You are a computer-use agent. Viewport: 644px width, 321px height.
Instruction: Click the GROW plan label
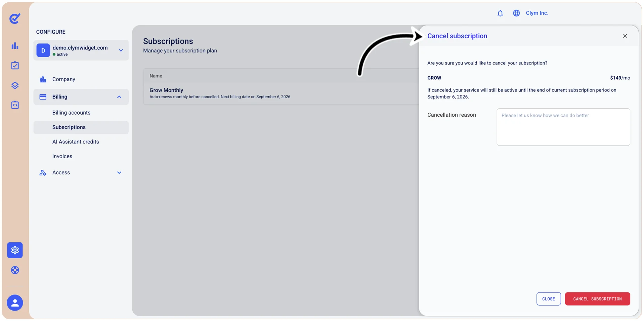point(434,78)
